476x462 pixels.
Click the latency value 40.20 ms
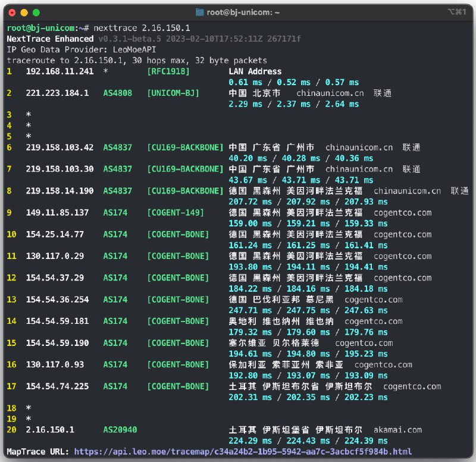[x=248, y=158]
